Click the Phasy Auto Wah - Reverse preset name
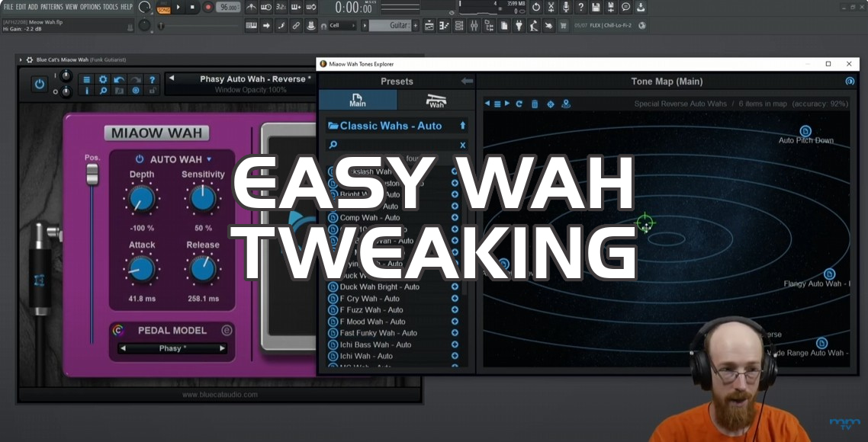The image size is (868, 442). coord(256,79)
